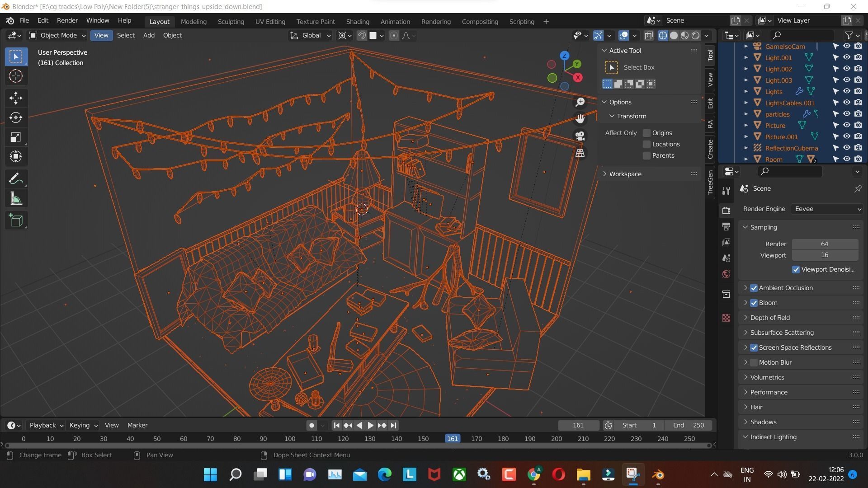Toggle proportional editing icon
Screen dimensions: 868x488
[x=394, y=35]
